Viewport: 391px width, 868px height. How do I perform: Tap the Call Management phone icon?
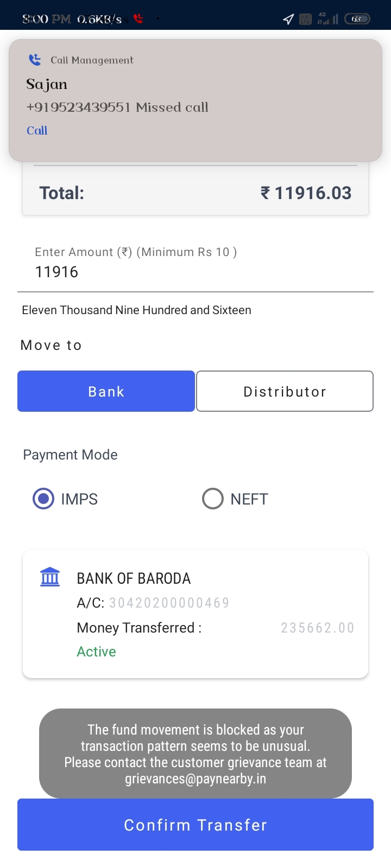(x=35, y=60)
